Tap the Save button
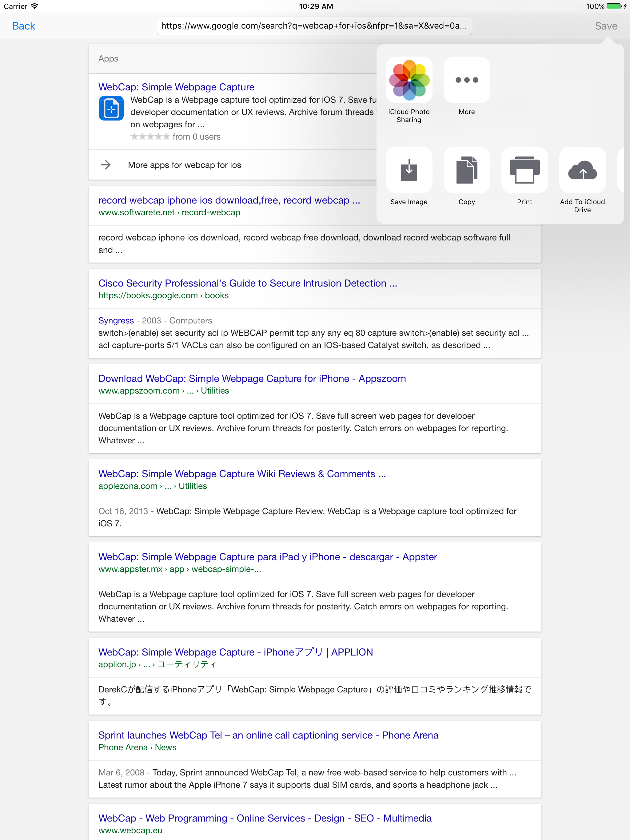 click(606, 26)
